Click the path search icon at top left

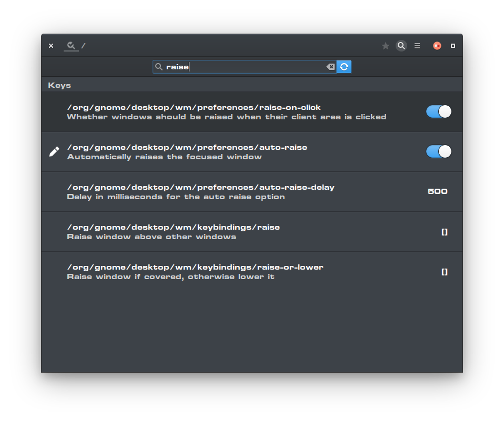click(70, 46)
